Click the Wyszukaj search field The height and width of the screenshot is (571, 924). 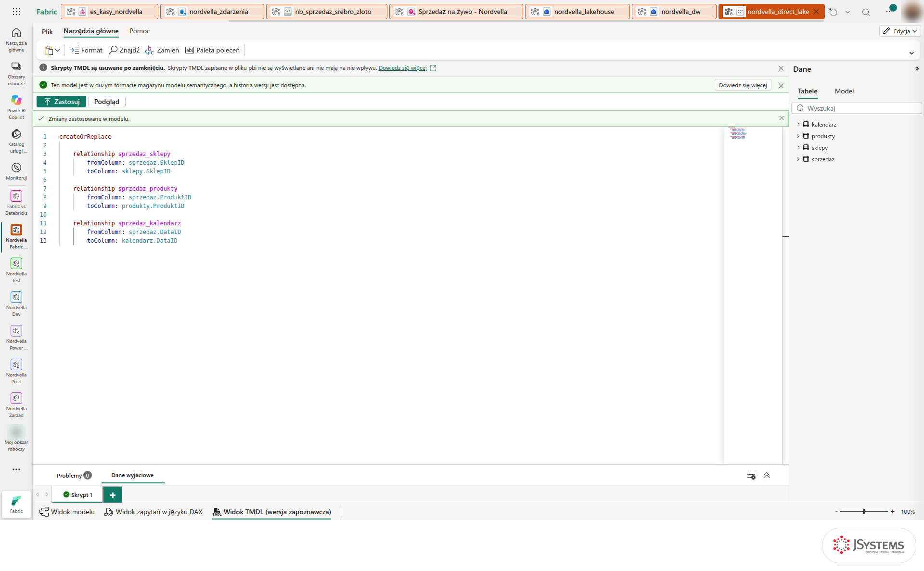(x=857, y=108)
